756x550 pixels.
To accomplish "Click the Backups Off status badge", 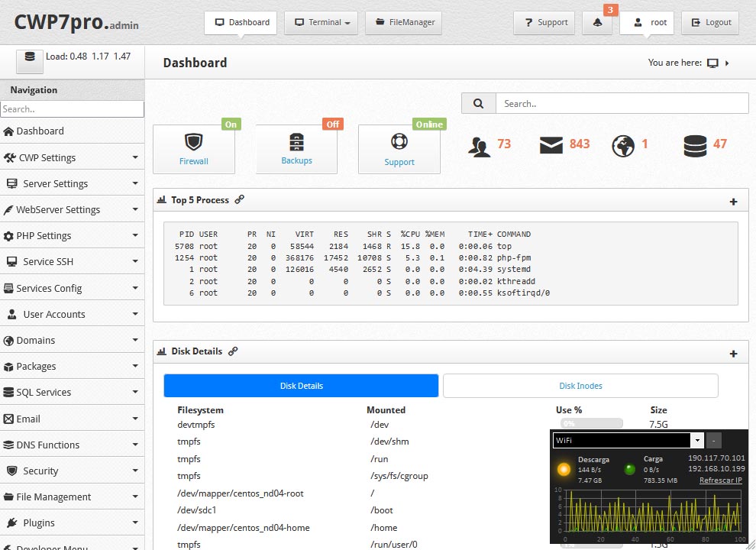I will [333, 124].
